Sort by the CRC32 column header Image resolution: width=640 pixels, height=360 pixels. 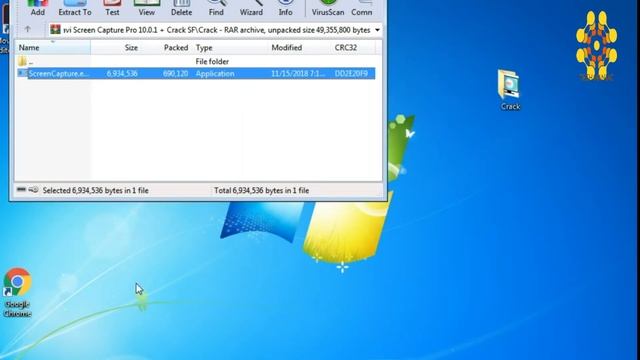pos(346,48)
